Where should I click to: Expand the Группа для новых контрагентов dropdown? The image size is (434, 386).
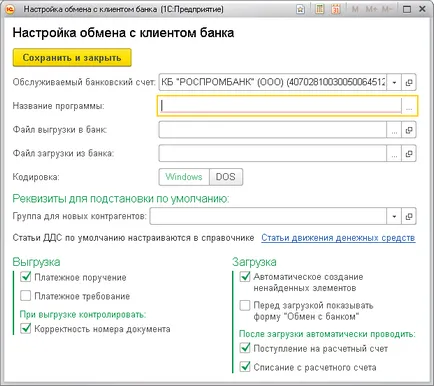click(x=394, y=216)
